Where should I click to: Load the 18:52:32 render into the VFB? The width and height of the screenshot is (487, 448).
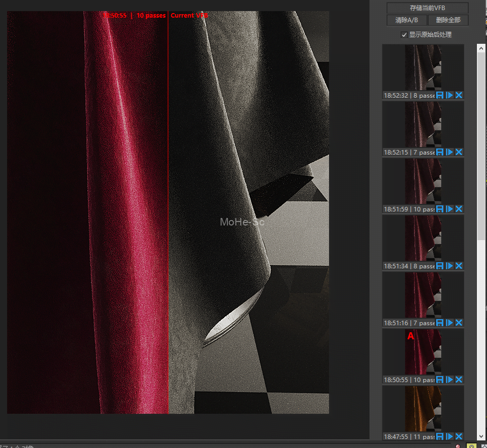[449, 95]
